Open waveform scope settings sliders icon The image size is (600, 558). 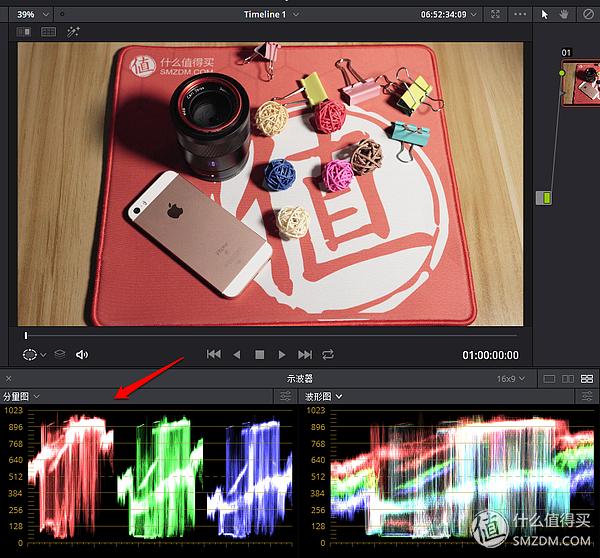coord(587,396)
